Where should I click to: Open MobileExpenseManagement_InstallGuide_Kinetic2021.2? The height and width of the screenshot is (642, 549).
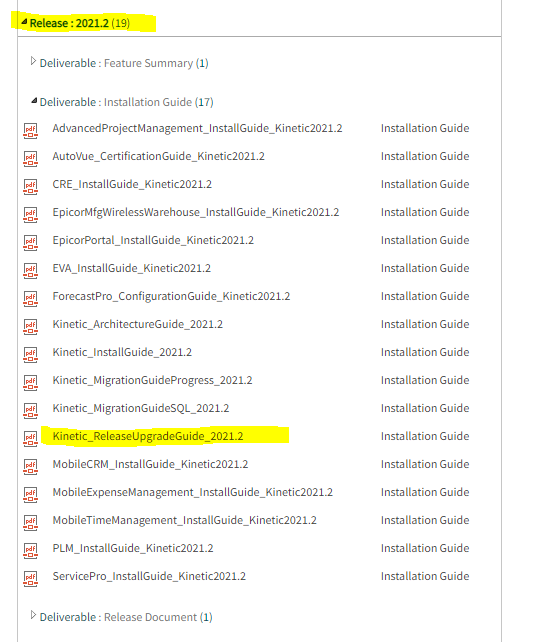point(192,492)
